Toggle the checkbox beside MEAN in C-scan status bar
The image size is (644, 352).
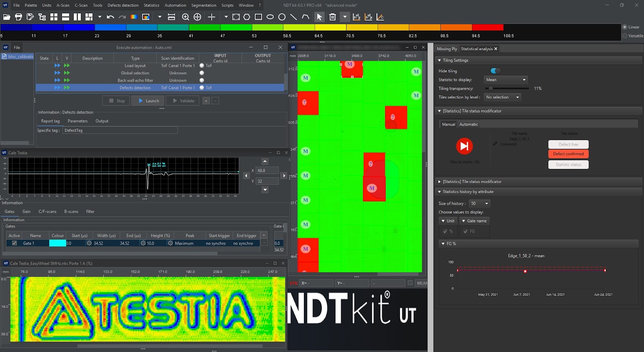(410, 283)
